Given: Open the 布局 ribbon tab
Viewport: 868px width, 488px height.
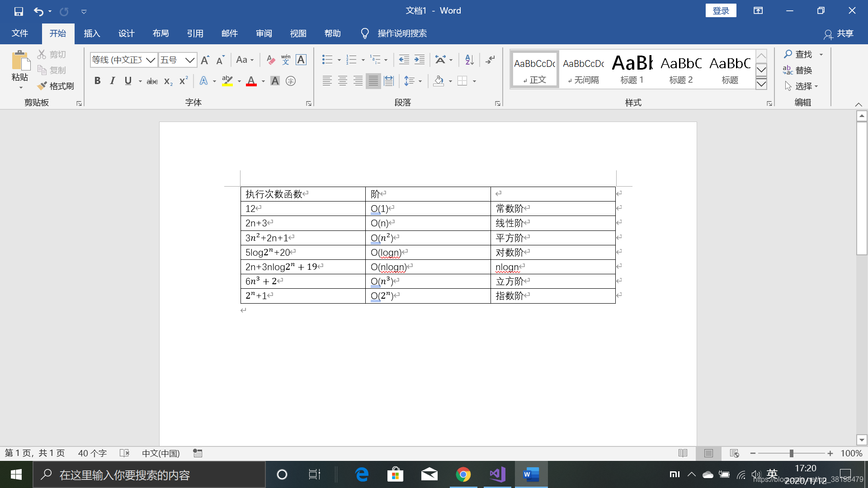Looking at the screenshot, I should point(160,33).
